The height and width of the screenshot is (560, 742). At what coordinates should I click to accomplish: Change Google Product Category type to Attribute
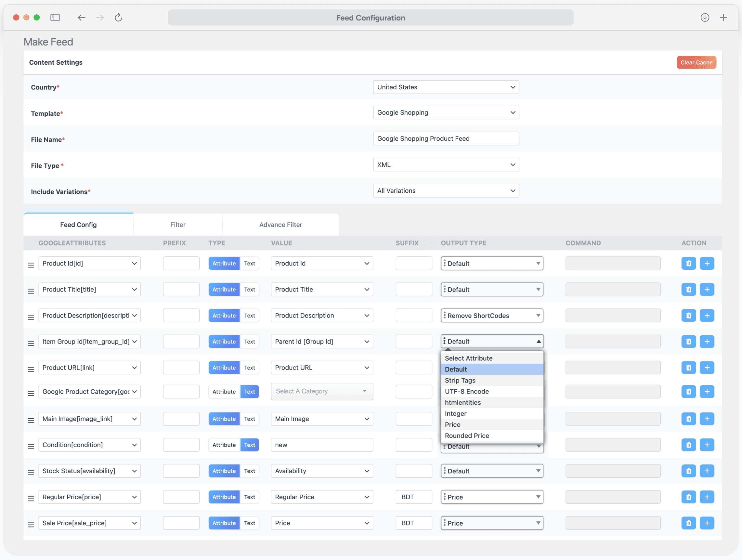click(x=224, y=391)
